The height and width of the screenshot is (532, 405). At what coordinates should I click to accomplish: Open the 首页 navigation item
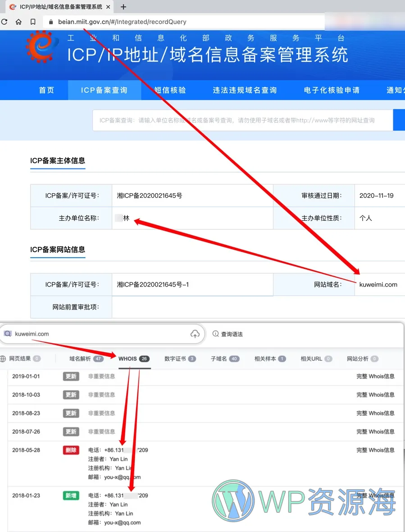coord(46,90)
